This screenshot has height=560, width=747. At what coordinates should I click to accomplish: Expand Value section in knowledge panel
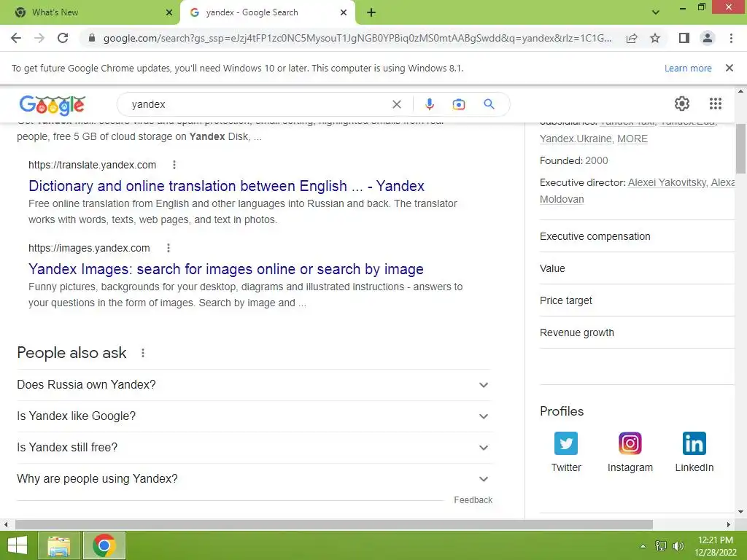tap(637, 268)
